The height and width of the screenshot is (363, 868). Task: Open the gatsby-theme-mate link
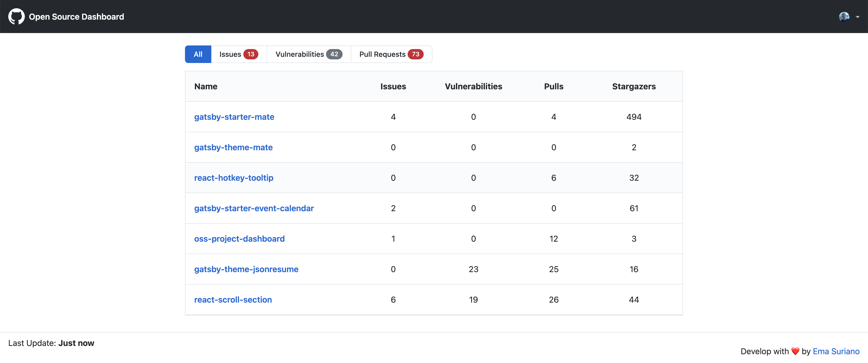pos(233,147)
